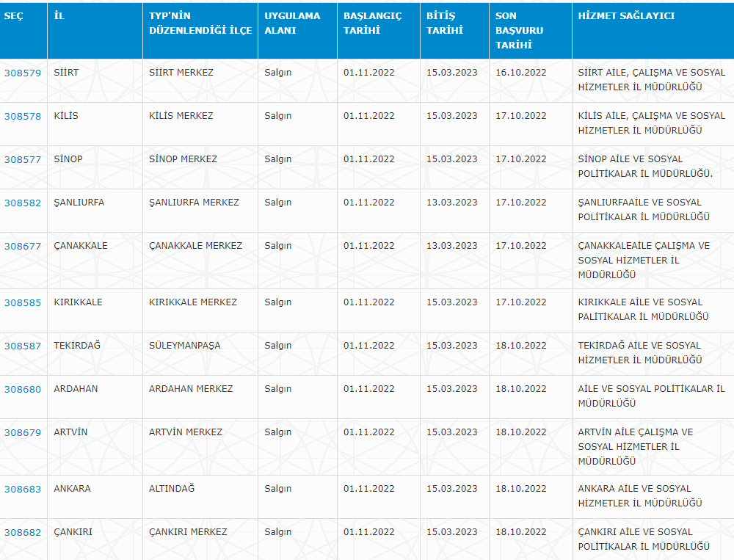Select Ankara's end date 15.03.2023
Screen dimensions: 734x560
coord(451,489)
